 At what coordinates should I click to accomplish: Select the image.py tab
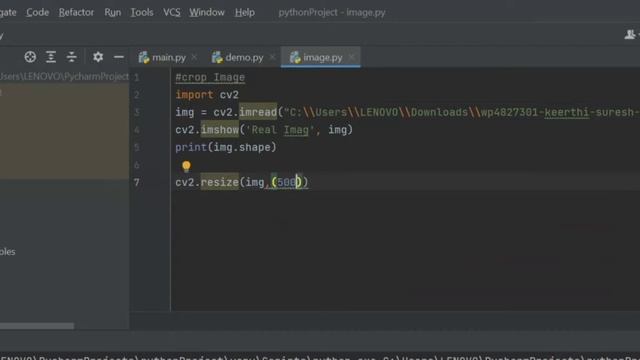click(x=322, y=58)
